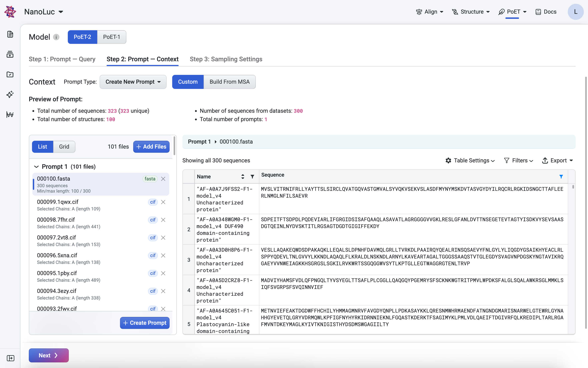Click the page vertical scrollbar

586,202
